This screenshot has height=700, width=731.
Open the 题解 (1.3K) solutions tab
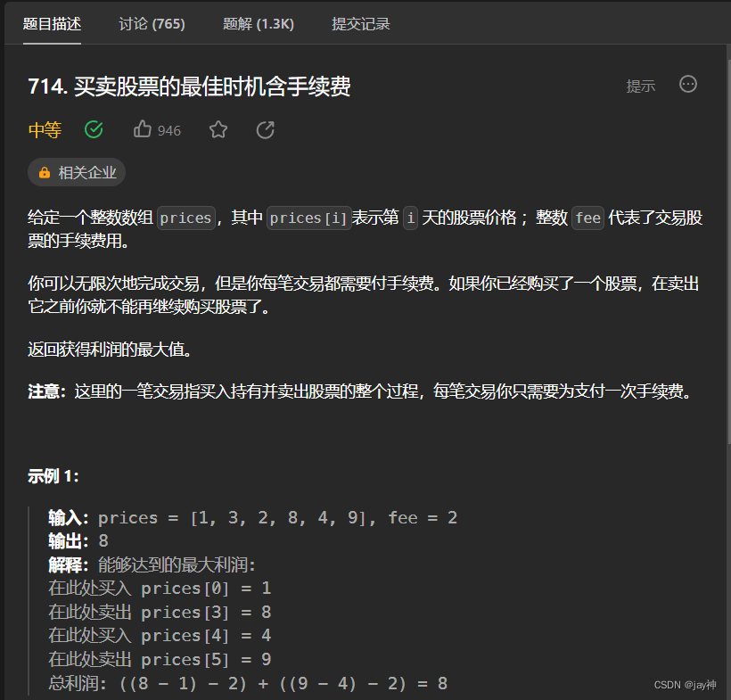pyautogui.click(x=259, y=24)
